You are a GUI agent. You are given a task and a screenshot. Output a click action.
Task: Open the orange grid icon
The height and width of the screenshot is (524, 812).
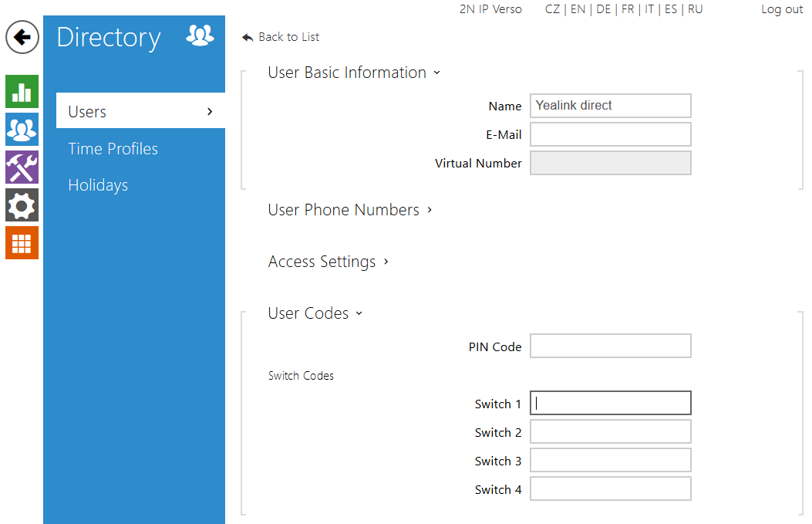(x=22, y=242)
